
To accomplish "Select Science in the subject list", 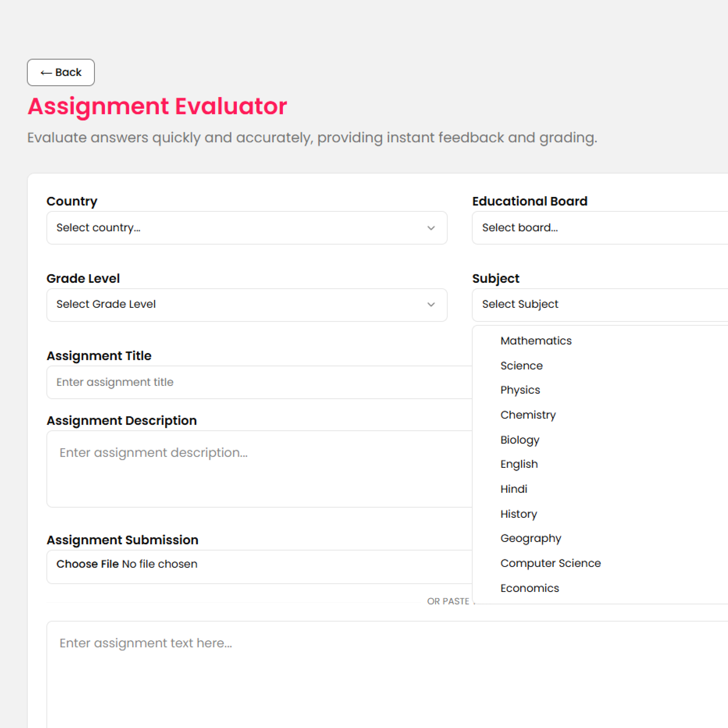I will (522, 366).
